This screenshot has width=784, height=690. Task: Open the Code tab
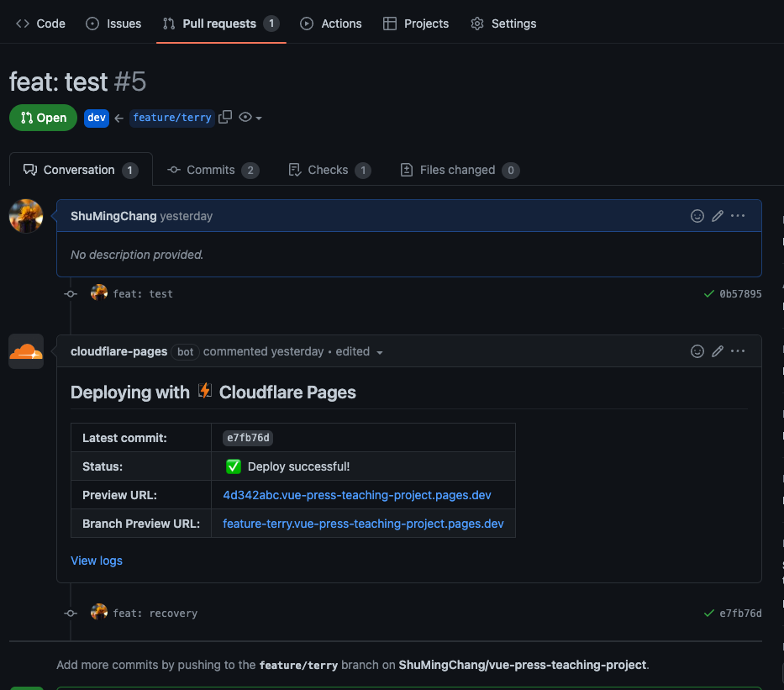(x=40, y=24)
